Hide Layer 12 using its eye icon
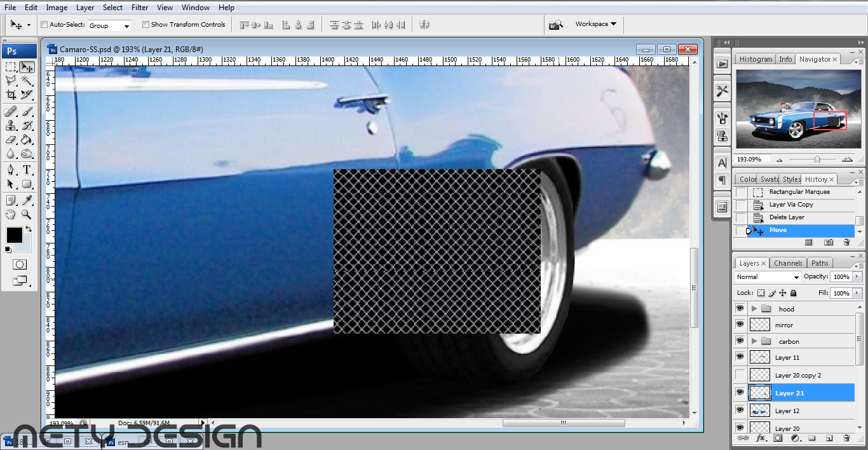This screenshot has width=868, height=450. click(x=740, y=411)
